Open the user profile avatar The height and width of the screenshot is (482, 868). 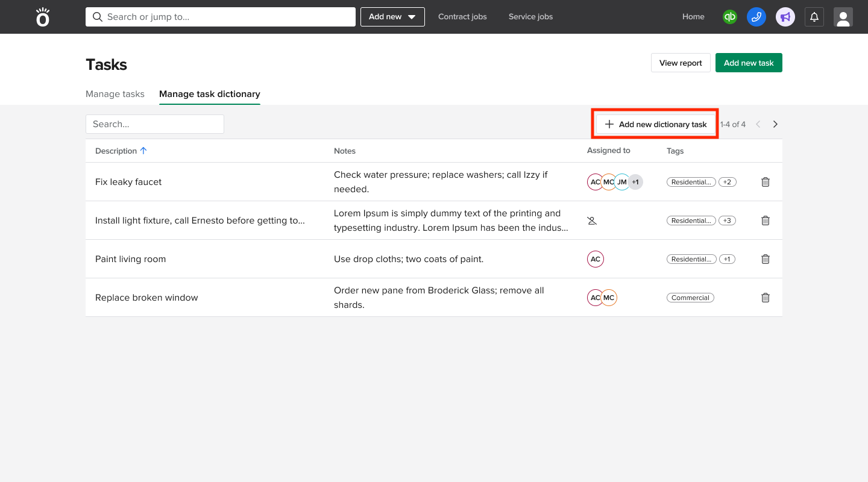tap(843, 17)
